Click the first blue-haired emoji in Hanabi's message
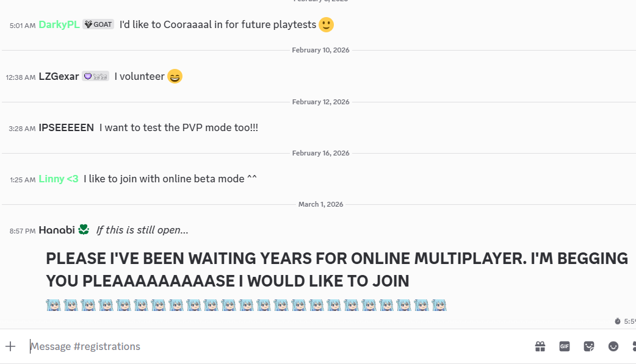The height and width of the screenshot is (364, 636). (53, 305)
